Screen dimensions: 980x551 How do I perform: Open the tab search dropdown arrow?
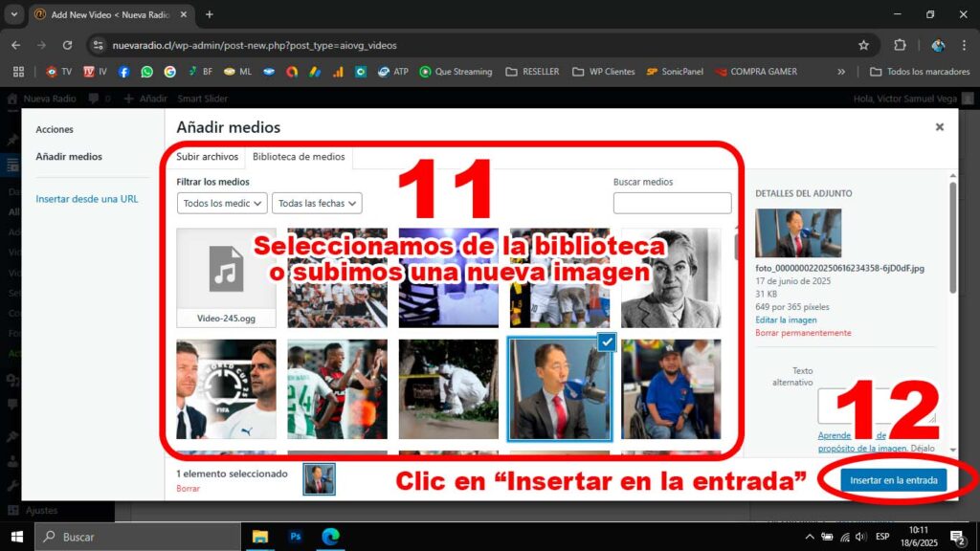pos(13,14)
